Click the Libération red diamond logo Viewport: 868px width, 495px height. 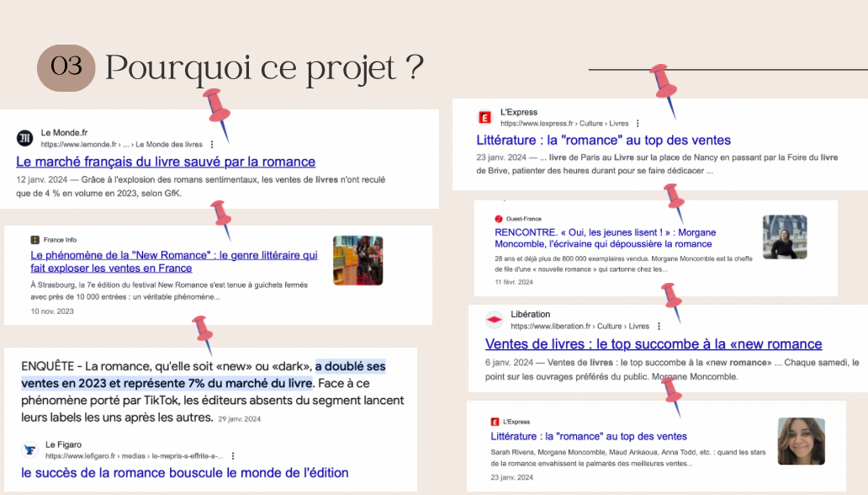[495, 320]
